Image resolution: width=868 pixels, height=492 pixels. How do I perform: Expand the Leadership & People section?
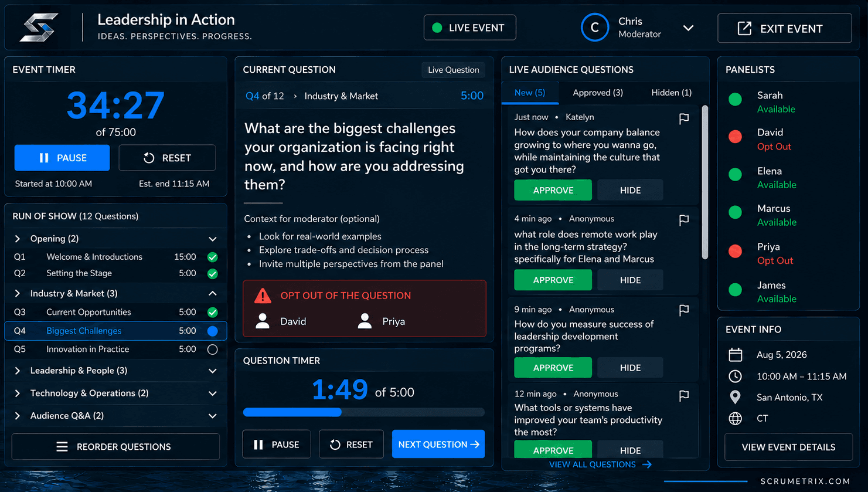tap(213, 371)
